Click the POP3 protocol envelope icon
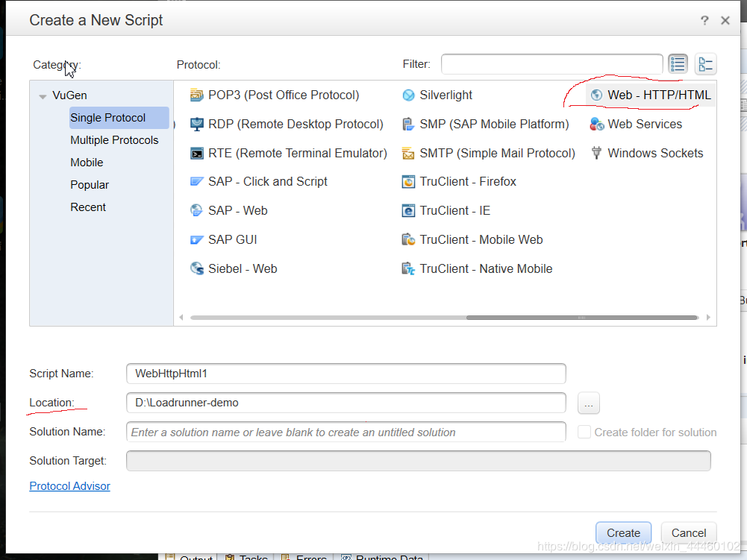Image resolution: width=747 pixels, height=560 pixels. tap(196, 95)
